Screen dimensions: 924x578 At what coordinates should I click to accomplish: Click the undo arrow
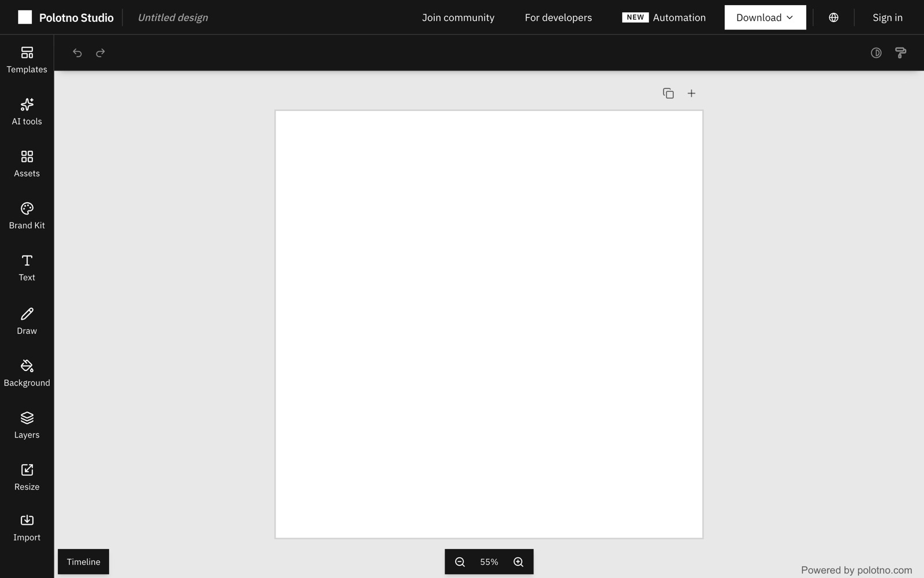coord(77,53)
